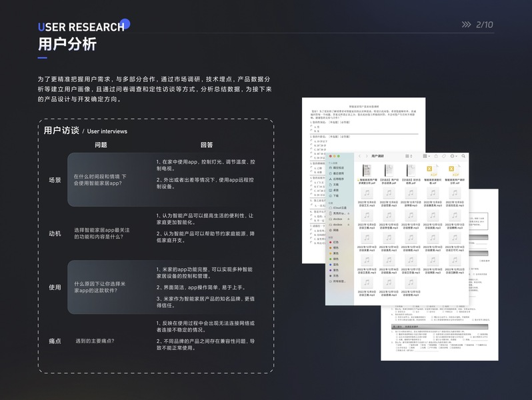Click the 用户分析 title
532x400 pixels.
click(67, 44)
